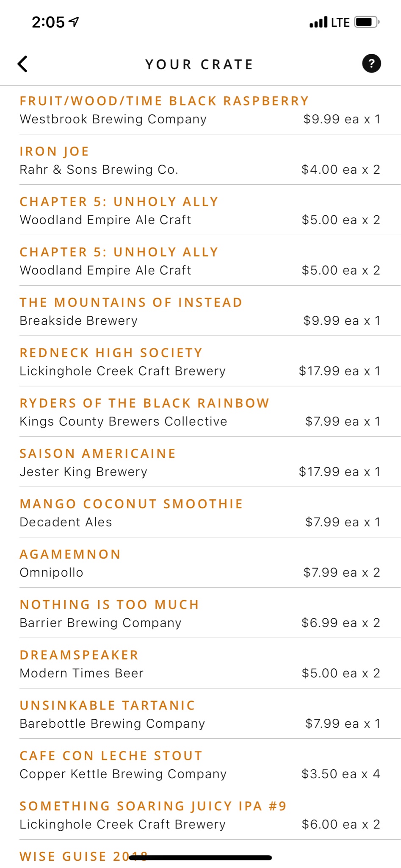Image resolution: width=401 pixels, height=868 pixels.
Task: Open The Mountains of Instead item
Action: tap(131, 303)
